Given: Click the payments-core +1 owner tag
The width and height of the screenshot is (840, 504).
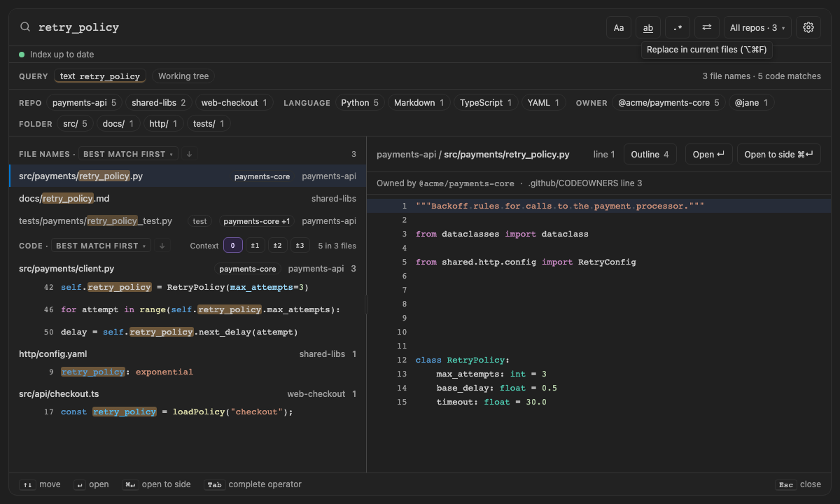Looking at the screenshot, I should (x=257, y=221).
